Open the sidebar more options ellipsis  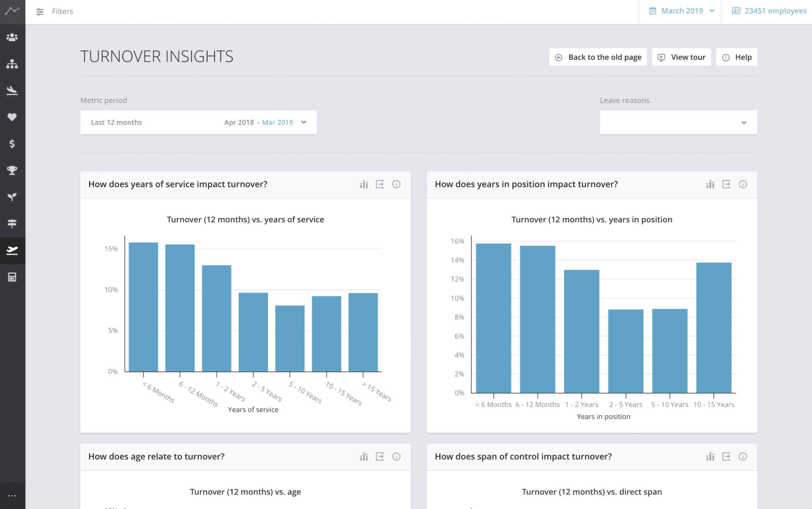(12, 496)
